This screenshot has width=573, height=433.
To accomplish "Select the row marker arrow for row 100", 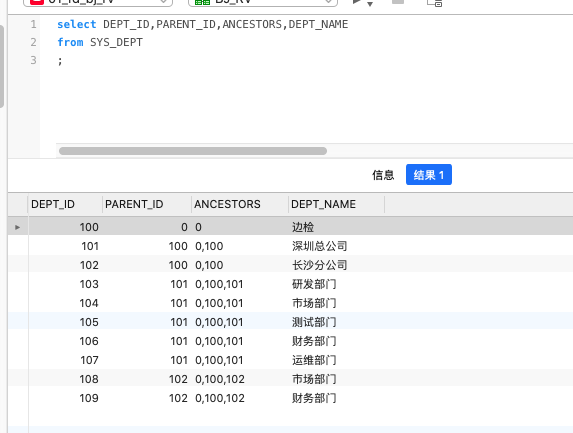I will [x=18, y=227].
